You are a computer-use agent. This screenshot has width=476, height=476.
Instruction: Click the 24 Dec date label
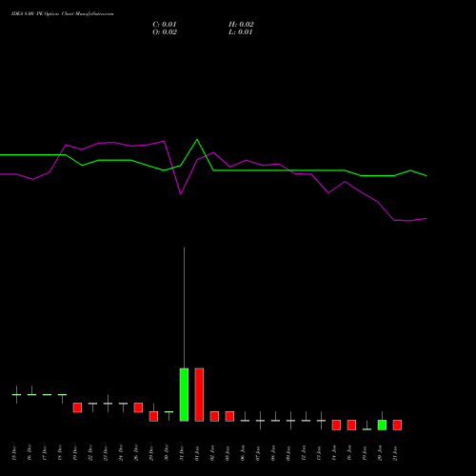(121, 453)
